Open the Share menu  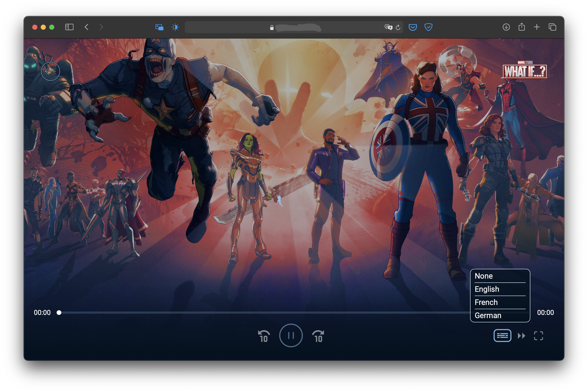click(521, 27)
